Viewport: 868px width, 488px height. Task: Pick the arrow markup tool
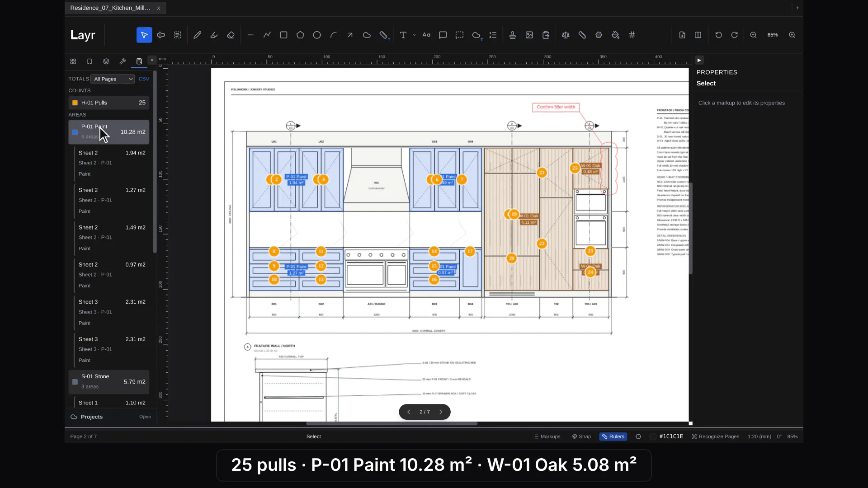350,35
